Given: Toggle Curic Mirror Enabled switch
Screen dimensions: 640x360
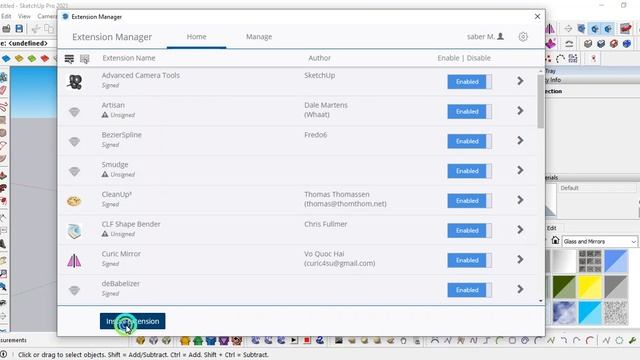Looking at the screenshot, I should coord(469,260).
